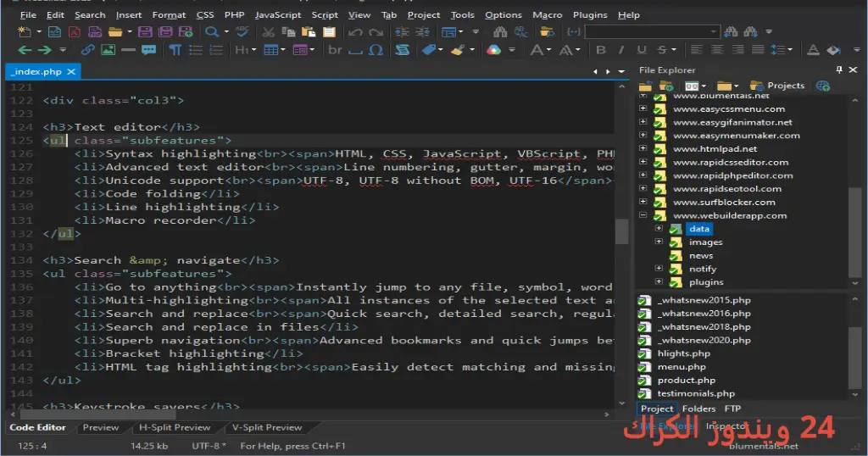Insert an image using the picture icon
This screenshot has height=456, width=868.
pyautogui.click(x=108, y=50)
